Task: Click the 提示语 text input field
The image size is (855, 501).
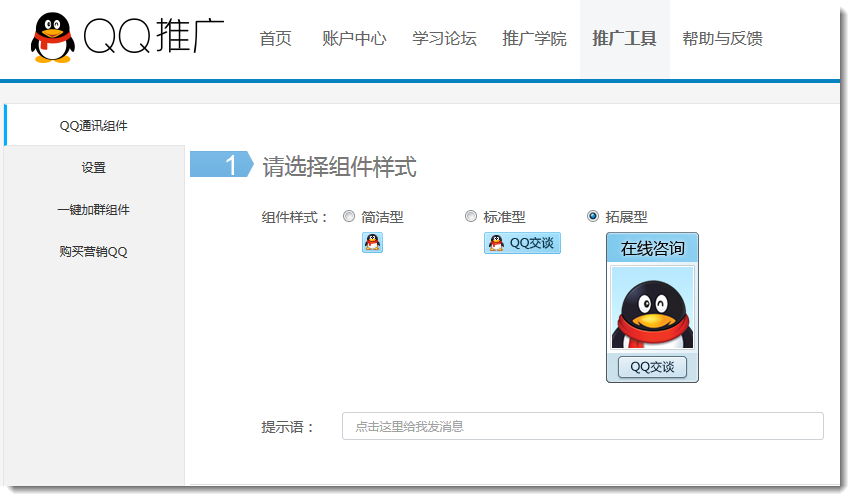Action: tap(582, 426)
